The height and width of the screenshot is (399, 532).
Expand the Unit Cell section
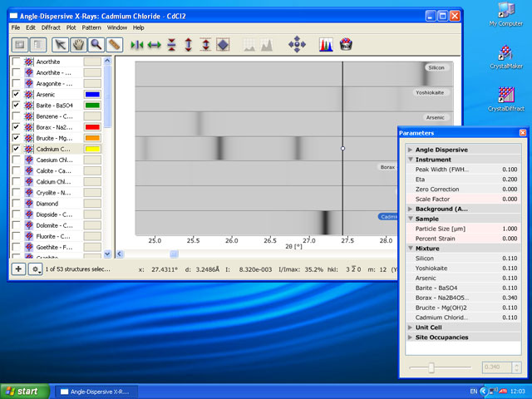click(410, 328)
